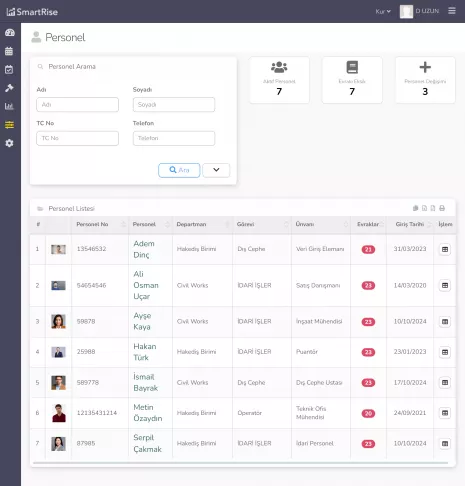Viewport: 465px width, 486px height.
Task: Click the horizontal scrollbar under the table
Action: (x=240, y=463)
